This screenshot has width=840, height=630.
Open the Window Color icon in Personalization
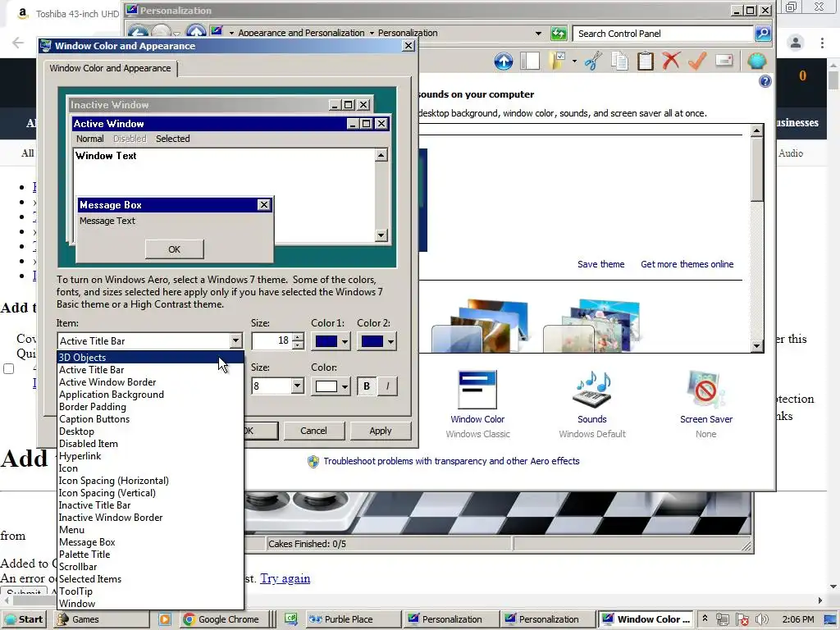pyautogui.click(x=477, y=390)
